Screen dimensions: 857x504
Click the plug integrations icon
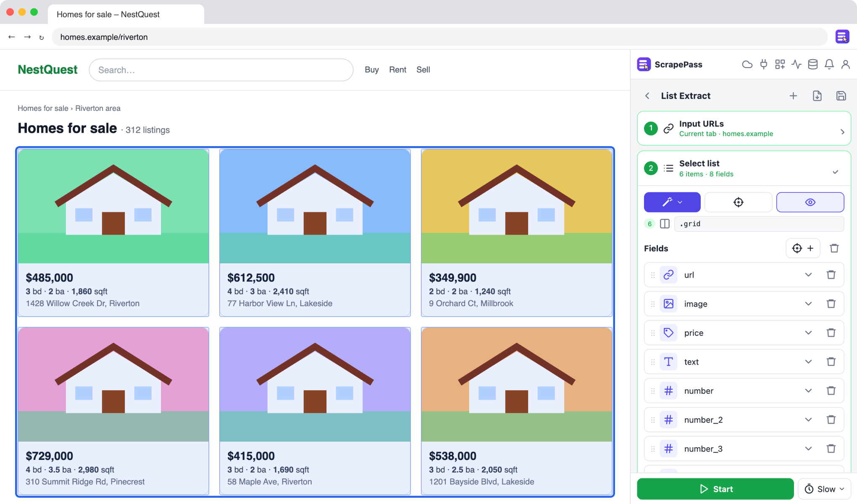pyautogui.click(x=764, y=64)
